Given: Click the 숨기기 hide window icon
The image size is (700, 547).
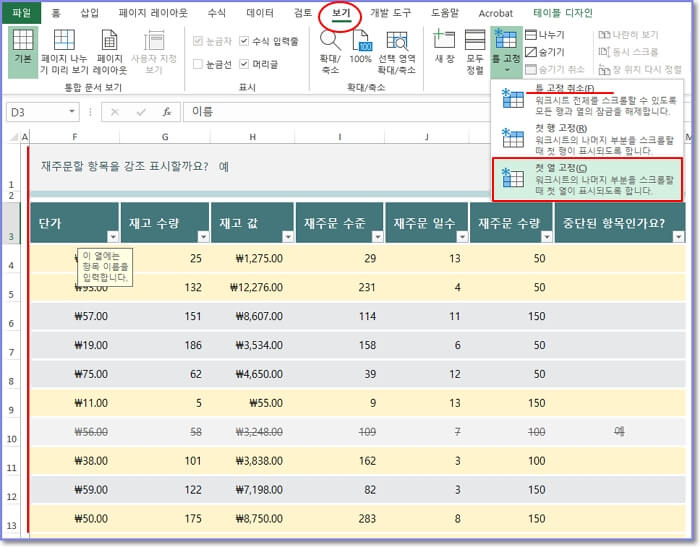Looking at the screenshot, I should 530,52.
